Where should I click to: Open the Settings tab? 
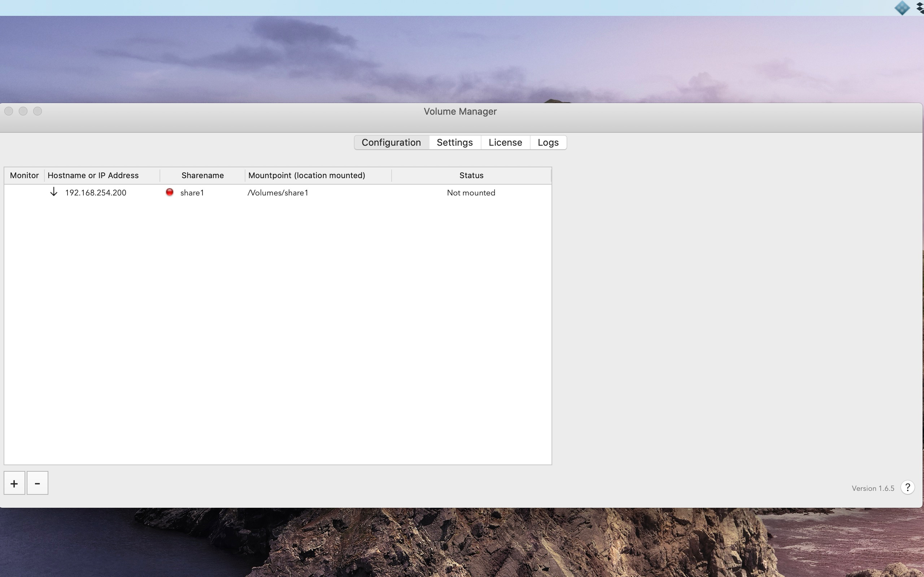454,142
